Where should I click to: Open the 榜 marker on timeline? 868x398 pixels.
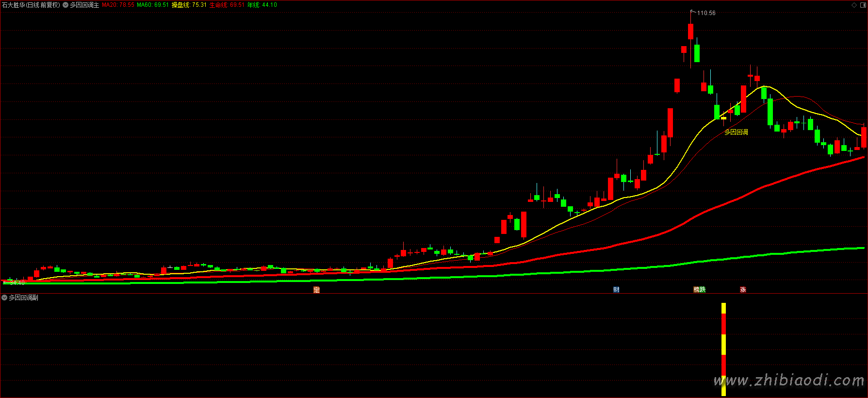point(697,290)
